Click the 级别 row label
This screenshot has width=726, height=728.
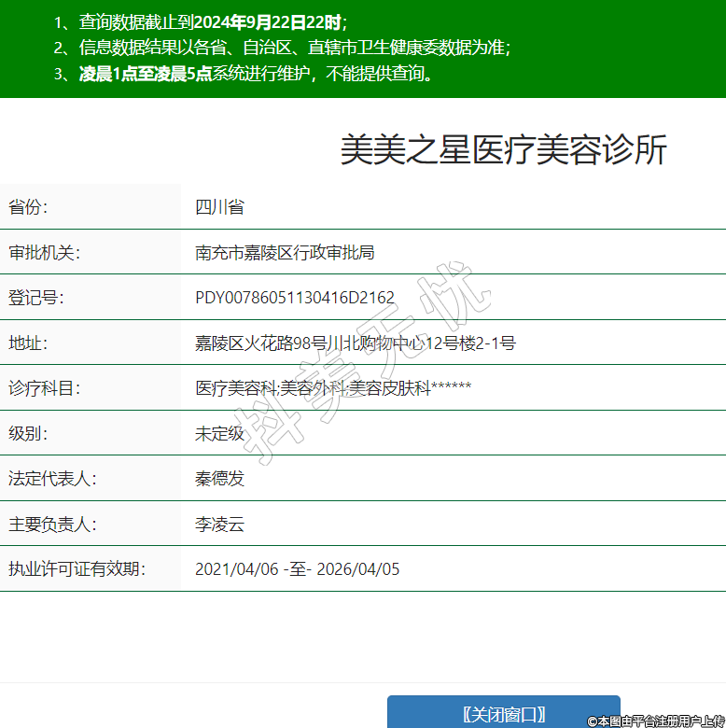pyautogui.click(x=28, y=433)
